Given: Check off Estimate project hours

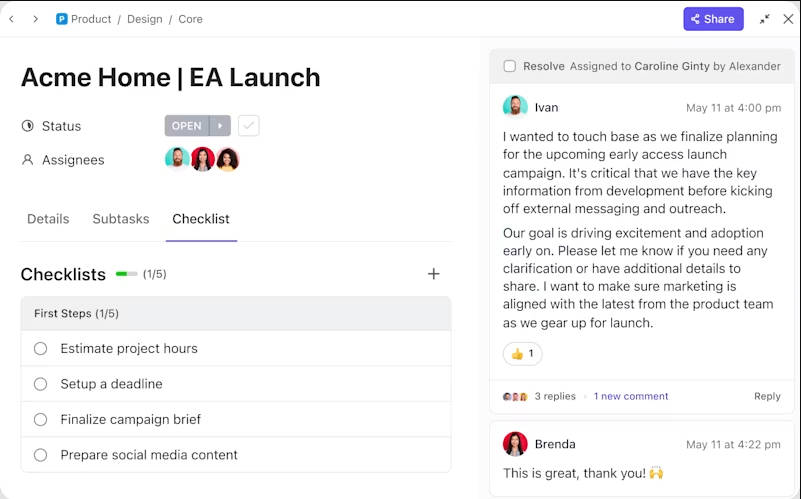Looking at the screenshot, I should (40, 349).
